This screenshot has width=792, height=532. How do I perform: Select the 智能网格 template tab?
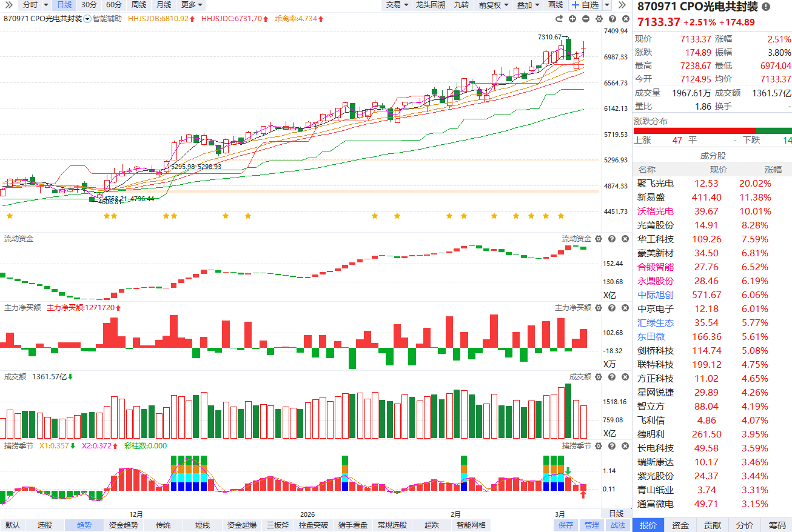pos(471,525)
